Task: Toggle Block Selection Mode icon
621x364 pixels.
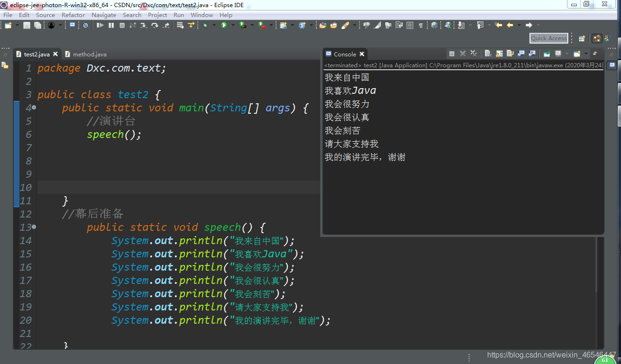Action: point(409,25)
